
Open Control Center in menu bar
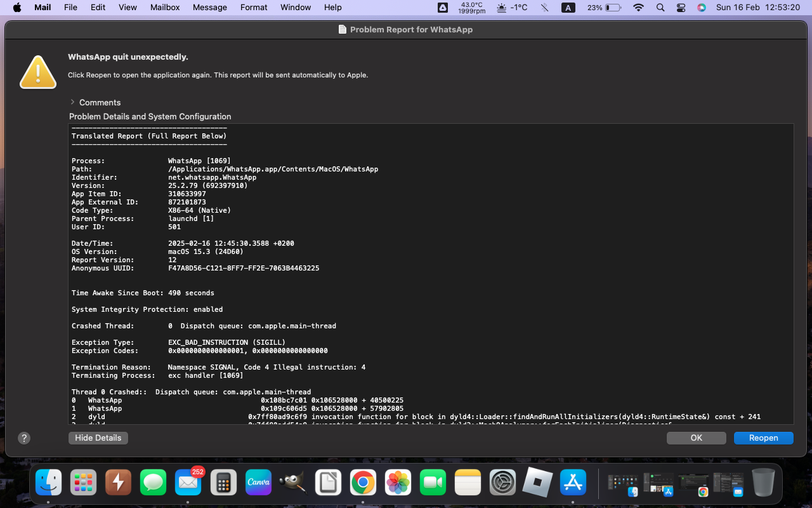[x=681, y=8]
